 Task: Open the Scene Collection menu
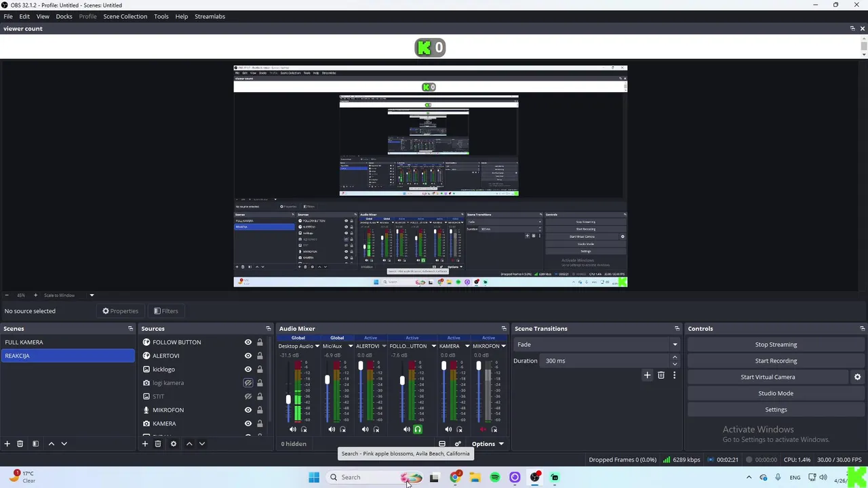coord(125,16)
